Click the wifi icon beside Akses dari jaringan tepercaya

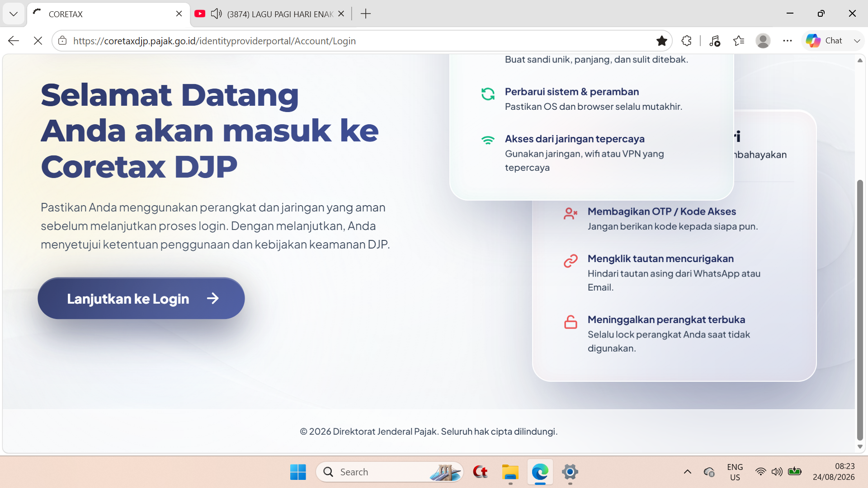(488, 141)
